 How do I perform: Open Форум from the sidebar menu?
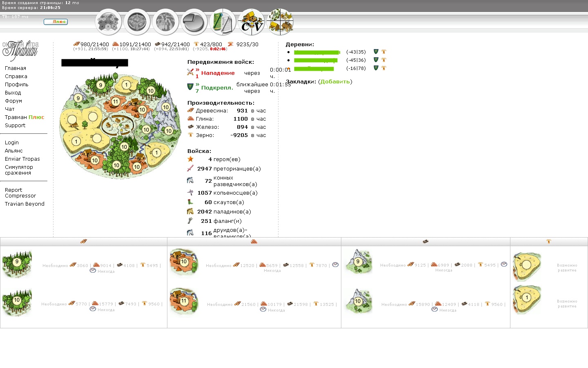[13, 101]
